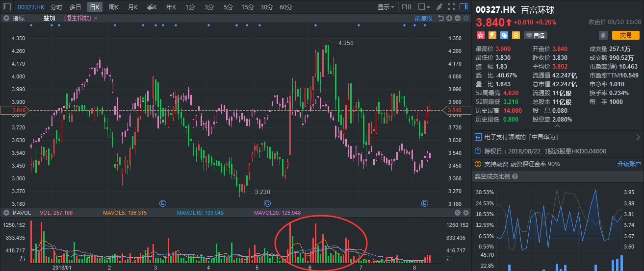This screenshot has width=644, height=271.
Task: Click the 历史最高 14.000 value
Action: [513, 111]
